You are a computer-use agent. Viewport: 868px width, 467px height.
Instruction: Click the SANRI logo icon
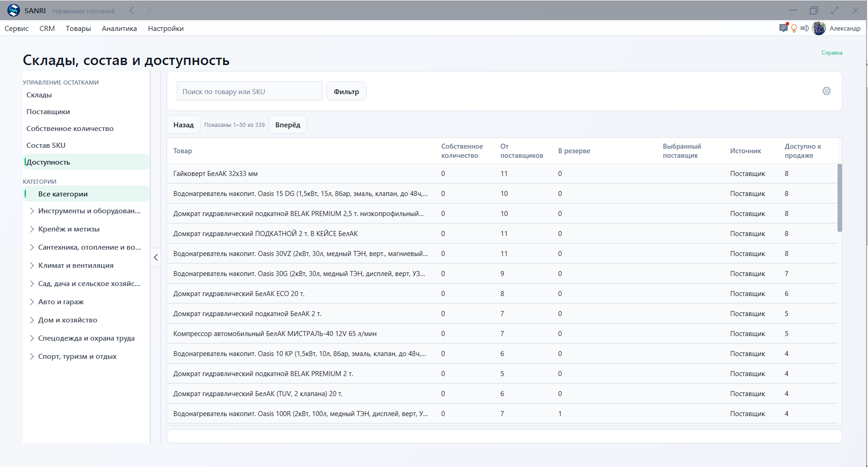(x=14, y=10)
